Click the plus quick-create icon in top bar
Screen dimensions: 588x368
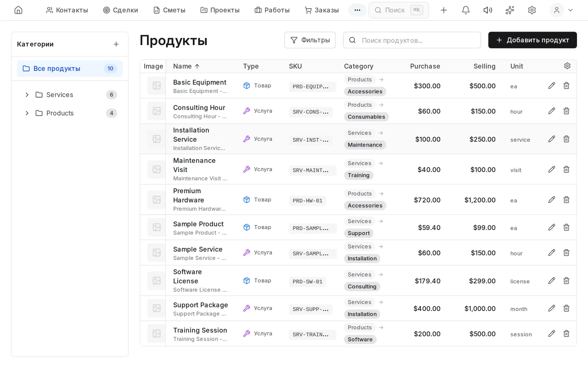[443, 10]
